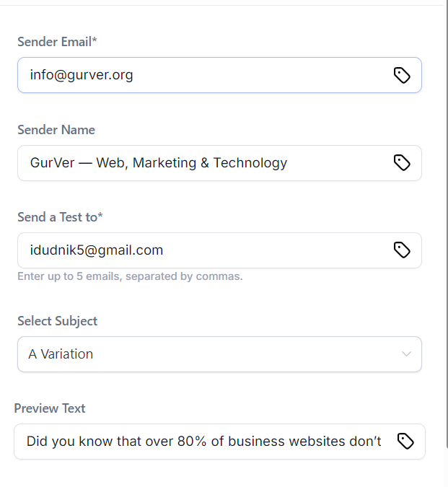448x487 pixels.
Task: Expand the Select Subject dropdown chevron
Action: coord(406,354)
